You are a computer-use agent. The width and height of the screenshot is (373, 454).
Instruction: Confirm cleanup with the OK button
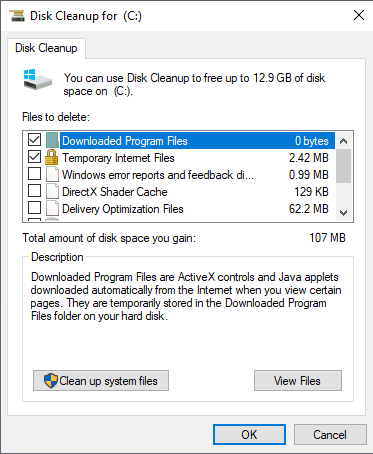click(x=249, y=435)
